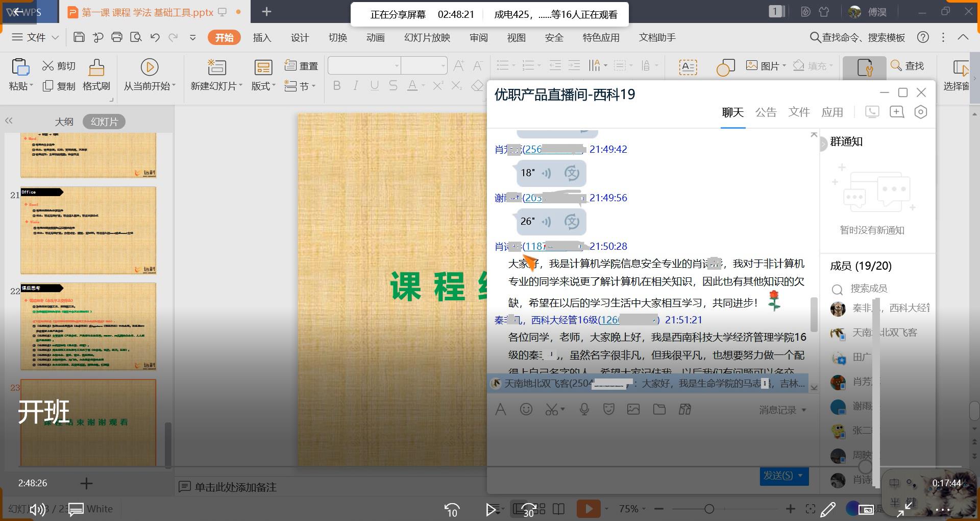The height and width of the screenshot is (521, 980).
Task: Play the 18" voice message
Action: [546, 173]
